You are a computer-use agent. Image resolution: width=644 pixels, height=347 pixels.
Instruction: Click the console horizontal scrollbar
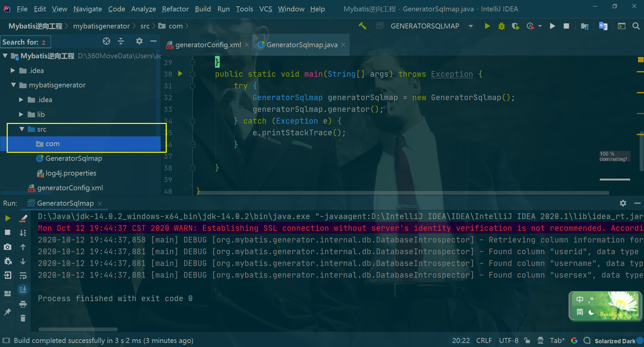tap(78, 329)
